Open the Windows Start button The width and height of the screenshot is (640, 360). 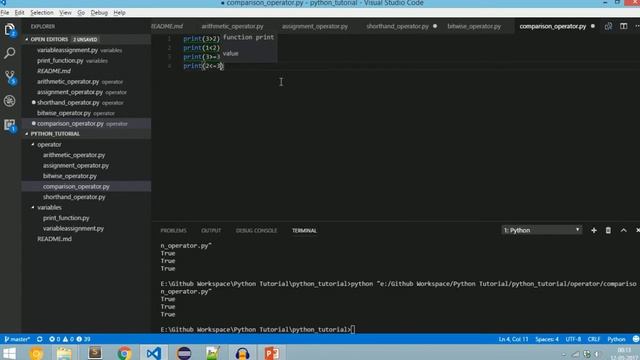click(x=9, y=353)
